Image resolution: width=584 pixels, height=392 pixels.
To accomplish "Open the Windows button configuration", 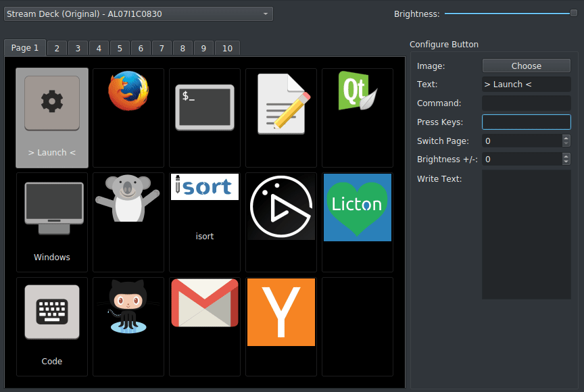I will [x=52, y=222].
